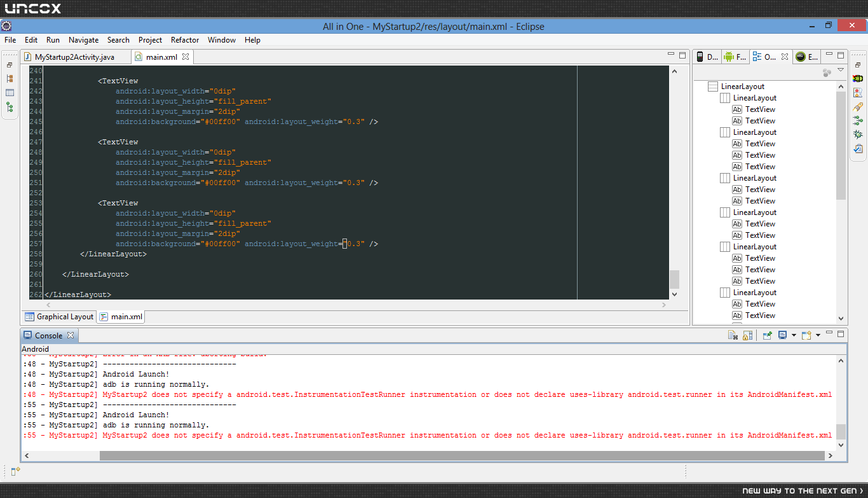Image resolution: width=868 pixels, height=498 pixels.
Task: Switch to MyStartup2Activity.java editor tab
Action: (74, 57)
